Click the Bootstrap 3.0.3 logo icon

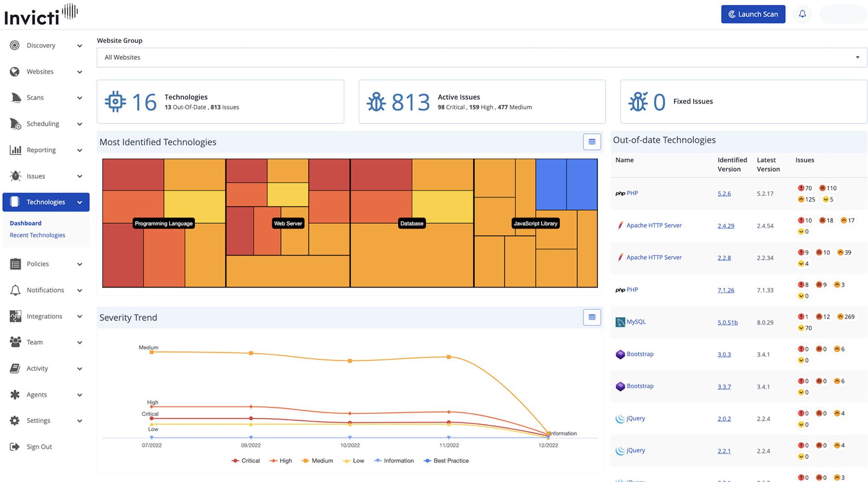click(x=620, y=354)
